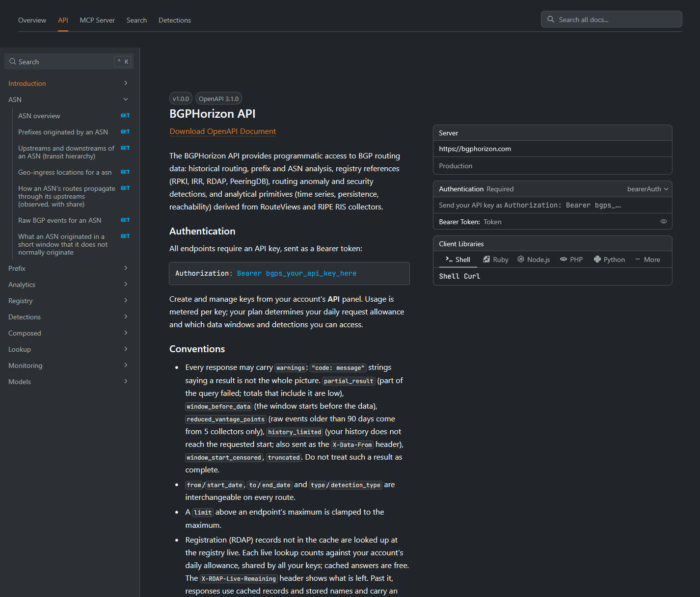
Task: Expand the Monitoring sidebar section
Action: 126,365
